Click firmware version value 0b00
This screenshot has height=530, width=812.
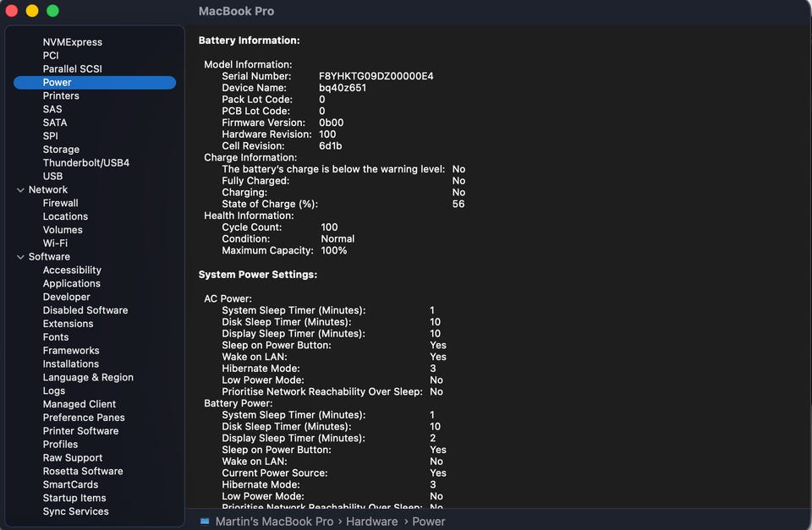(x=332, y=123)
